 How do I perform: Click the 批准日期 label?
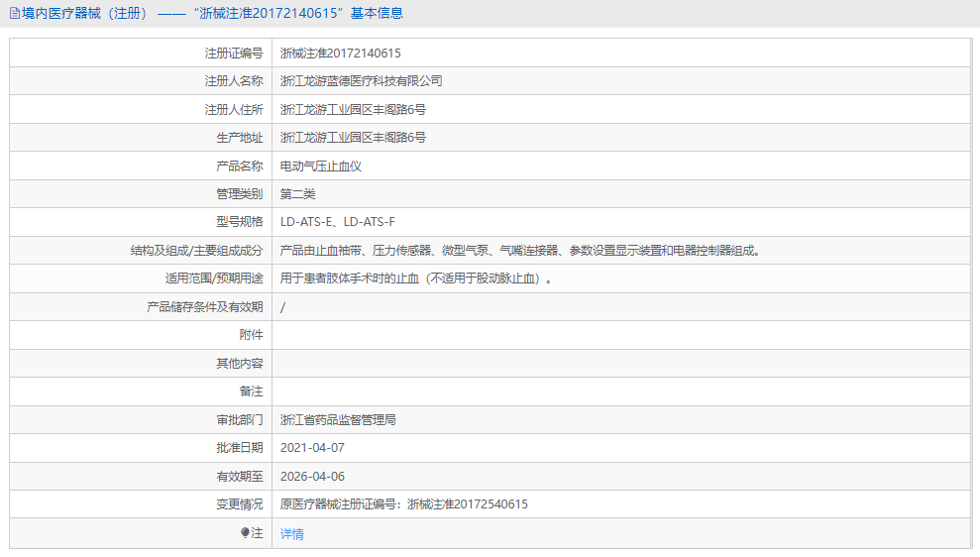click(240, 448)
